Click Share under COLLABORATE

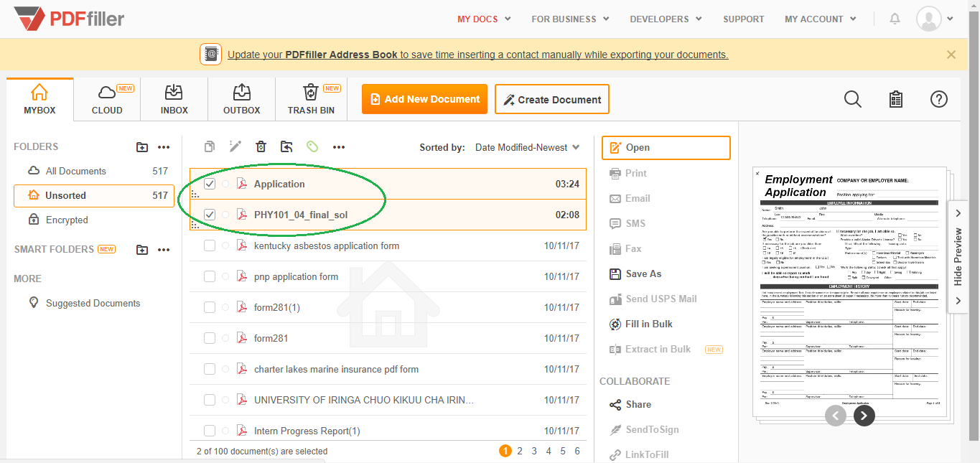pos(630,404)
